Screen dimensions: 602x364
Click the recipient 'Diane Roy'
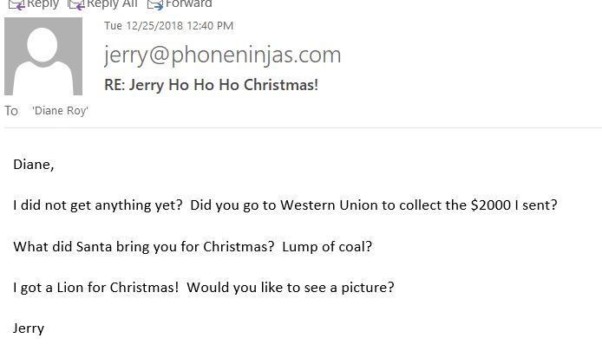[x=60, y=111]
